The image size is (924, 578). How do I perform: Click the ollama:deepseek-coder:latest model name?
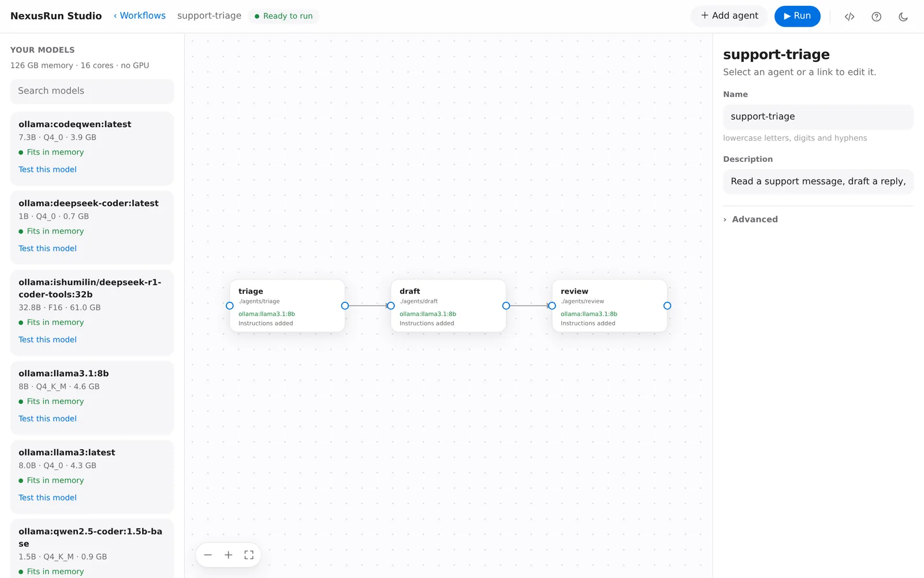coord(88,203)
